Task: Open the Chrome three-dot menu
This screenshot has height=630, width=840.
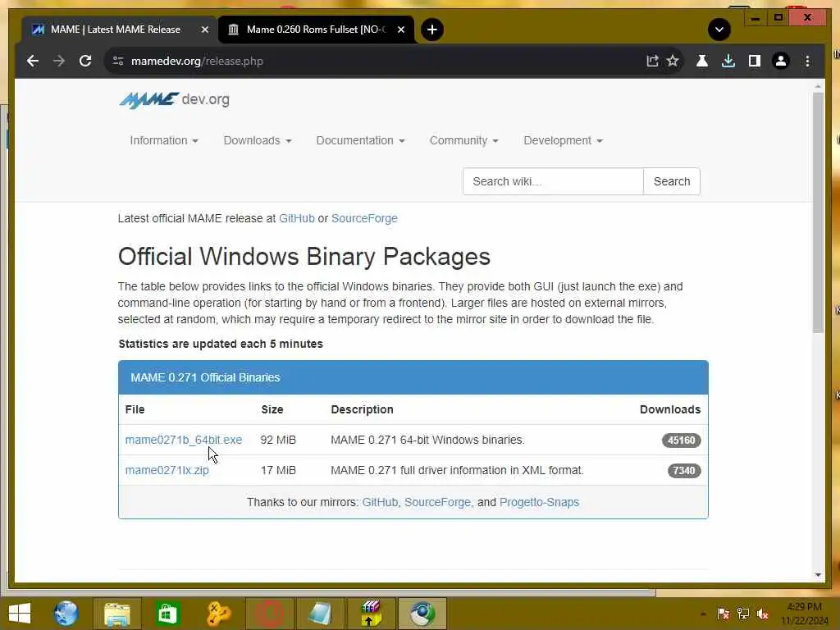Action: coord(807,61)
